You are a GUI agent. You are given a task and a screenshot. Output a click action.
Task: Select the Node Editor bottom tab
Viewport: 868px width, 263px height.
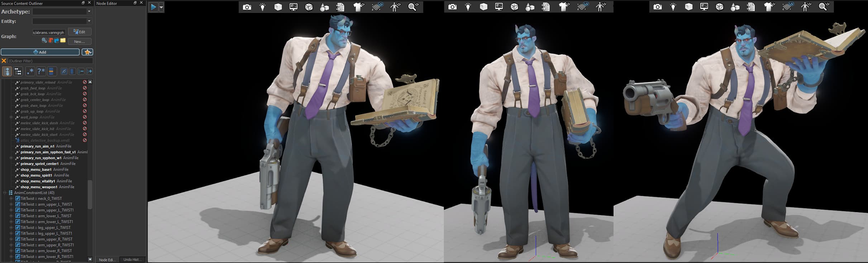tap(107, 259)
